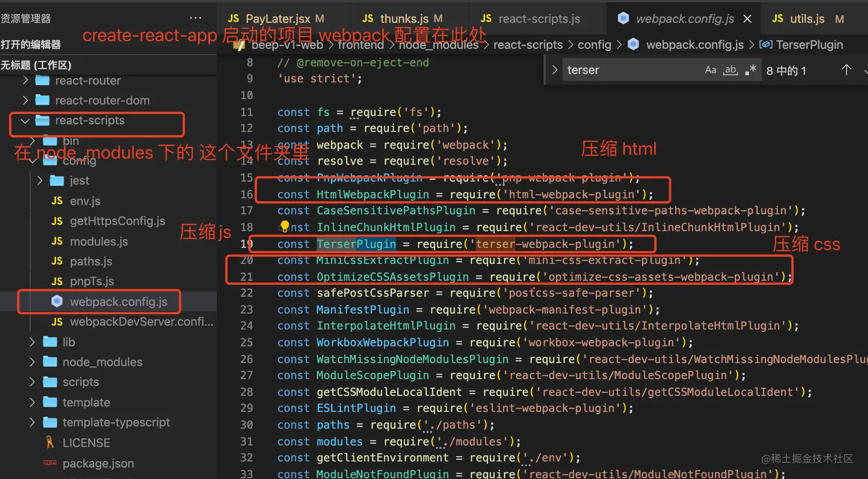Click the JS icon beside getHttpsConfig.js
Viewport: 868px width, 479px height.
[x=57, y=221]
